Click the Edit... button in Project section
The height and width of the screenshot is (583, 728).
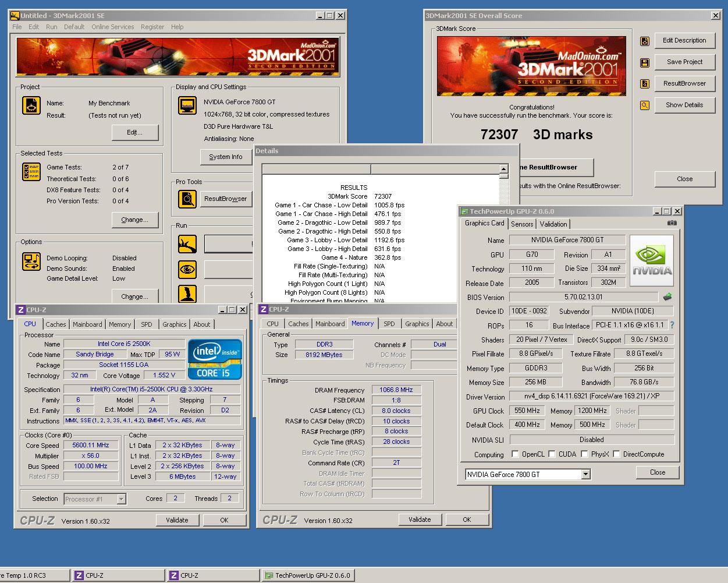(x=135, y=133)
